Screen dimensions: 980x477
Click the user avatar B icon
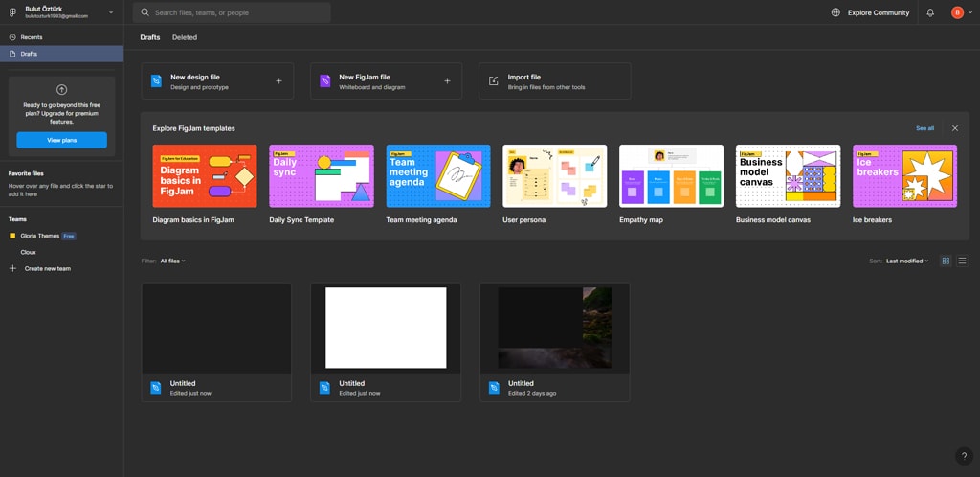click(x=957, y=12)
